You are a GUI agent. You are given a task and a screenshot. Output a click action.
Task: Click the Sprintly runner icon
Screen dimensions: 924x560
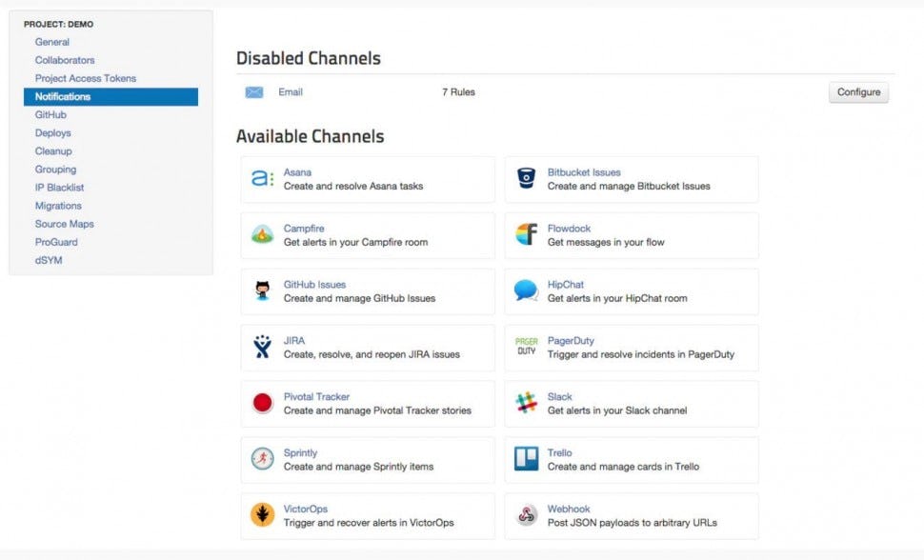pyautogui.click(x=262, y=459)
